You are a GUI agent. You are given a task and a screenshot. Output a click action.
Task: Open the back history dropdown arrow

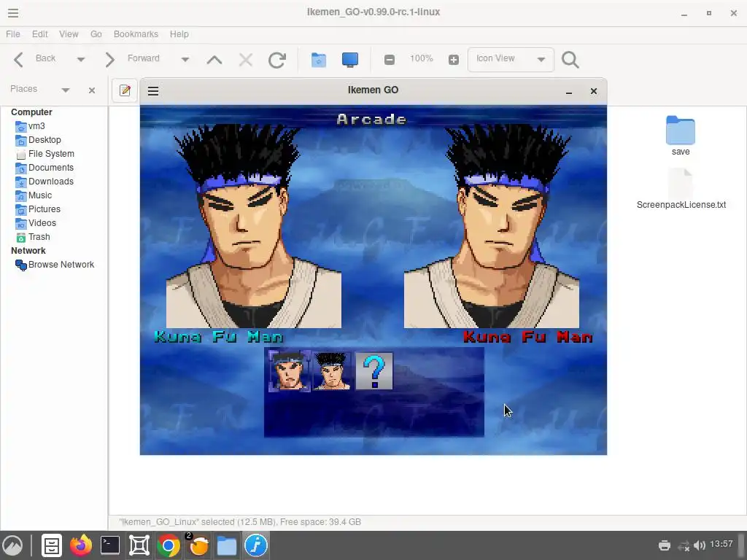(80, 60)
